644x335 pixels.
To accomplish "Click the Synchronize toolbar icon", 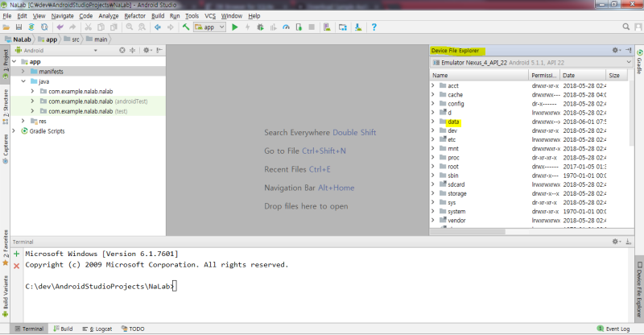I will (x=31, y=27).
